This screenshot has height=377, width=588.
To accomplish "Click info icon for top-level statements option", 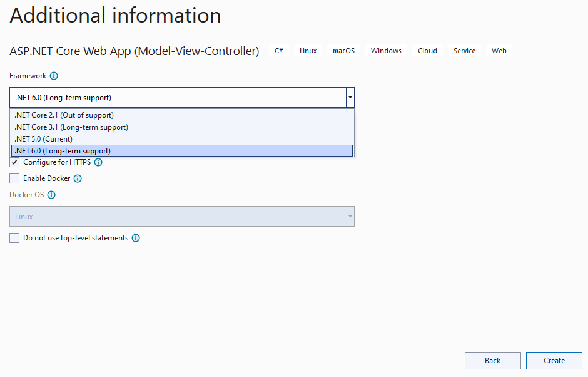I will coord(136,238).
